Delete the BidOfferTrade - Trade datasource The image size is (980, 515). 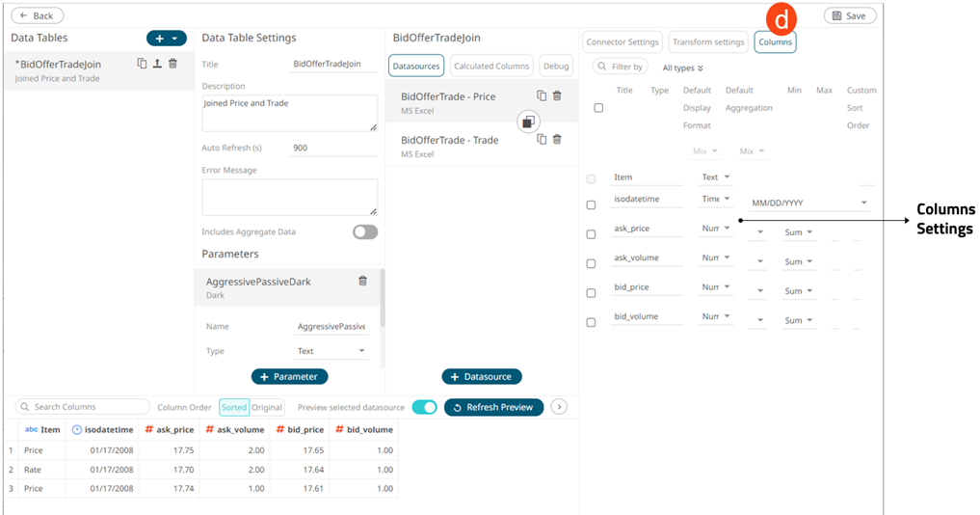coord(557,139)
